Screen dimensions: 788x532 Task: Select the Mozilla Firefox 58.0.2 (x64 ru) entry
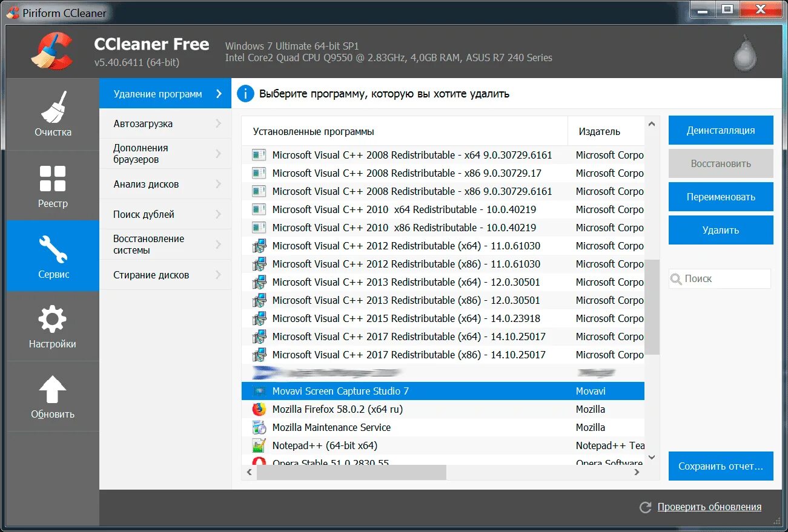pyautogui.click(x=443, y=409)
